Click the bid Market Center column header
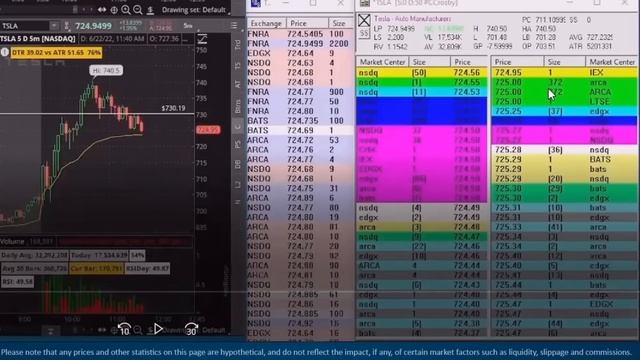This screenshot has width=640, height=360. coord(382,62)
